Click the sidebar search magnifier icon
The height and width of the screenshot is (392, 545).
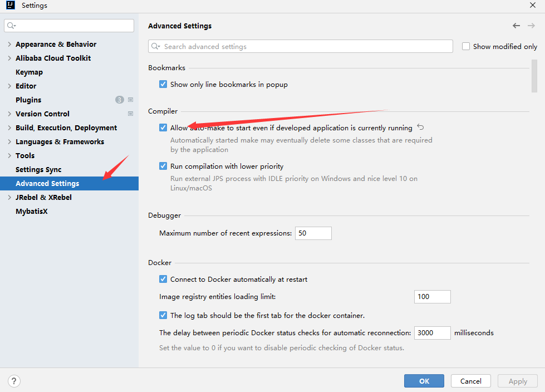pos(11,26)
